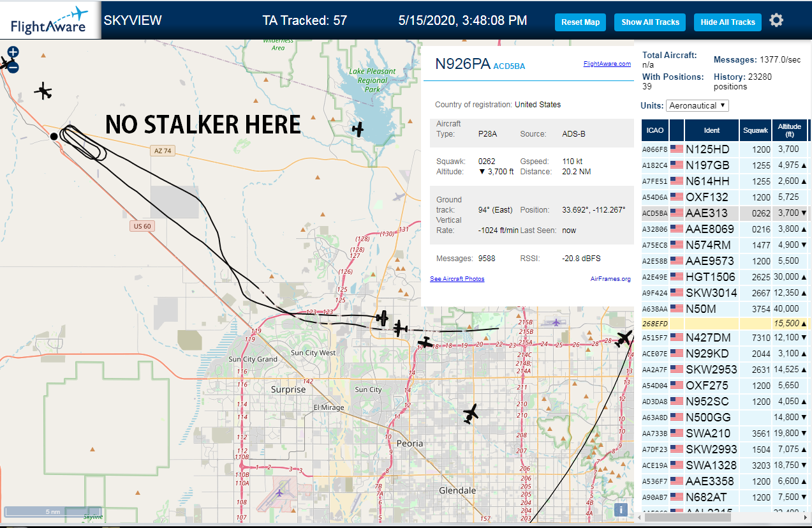812x528 pixels.
Task: Select ident AAE3358 in the aircraft table
Action: click(x=710, y=481)
